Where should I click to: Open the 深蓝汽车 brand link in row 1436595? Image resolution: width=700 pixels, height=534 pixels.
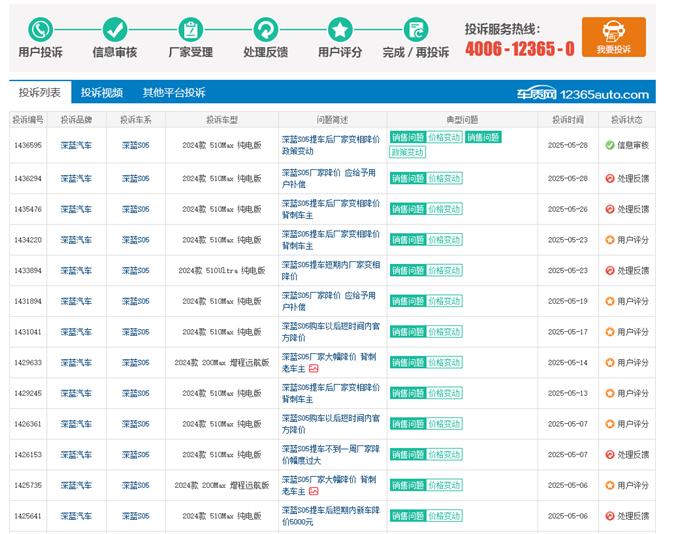pos(76,145)
